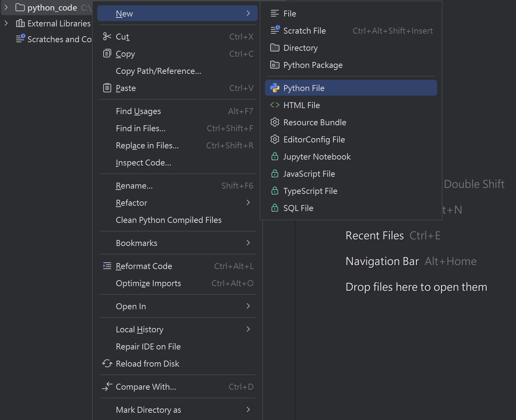The width and height of the screenshot is (516, 420).
Task: Click the Resource Bundle gear icon
Action: 274,122
